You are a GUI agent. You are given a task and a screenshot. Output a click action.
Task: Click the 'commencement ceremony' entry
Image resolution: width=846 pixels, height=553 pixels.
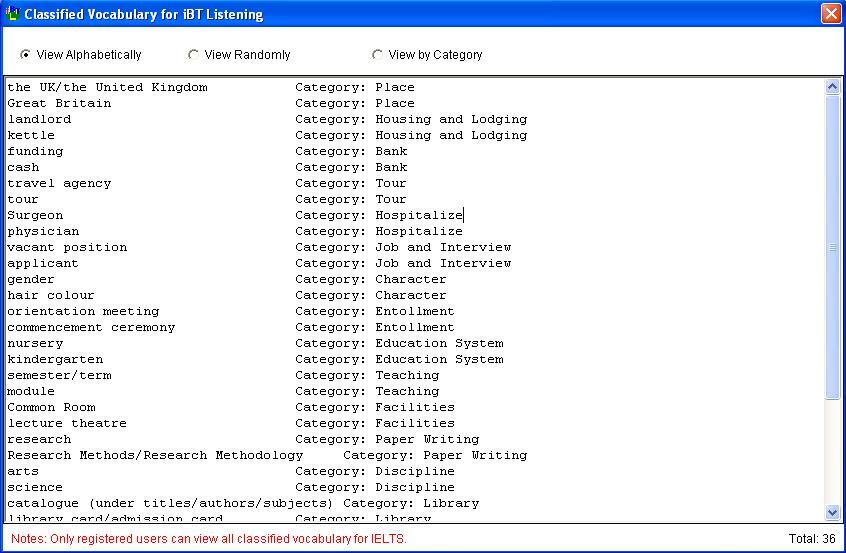[x=91, y=327]
